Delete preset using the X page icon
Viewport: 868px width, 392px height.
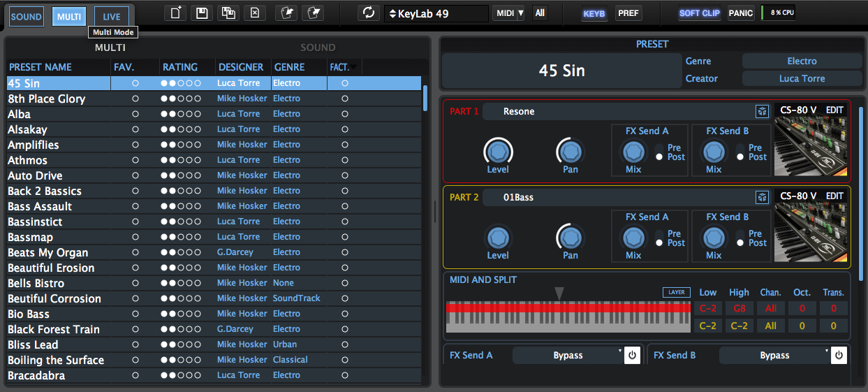tap(255, 13)
